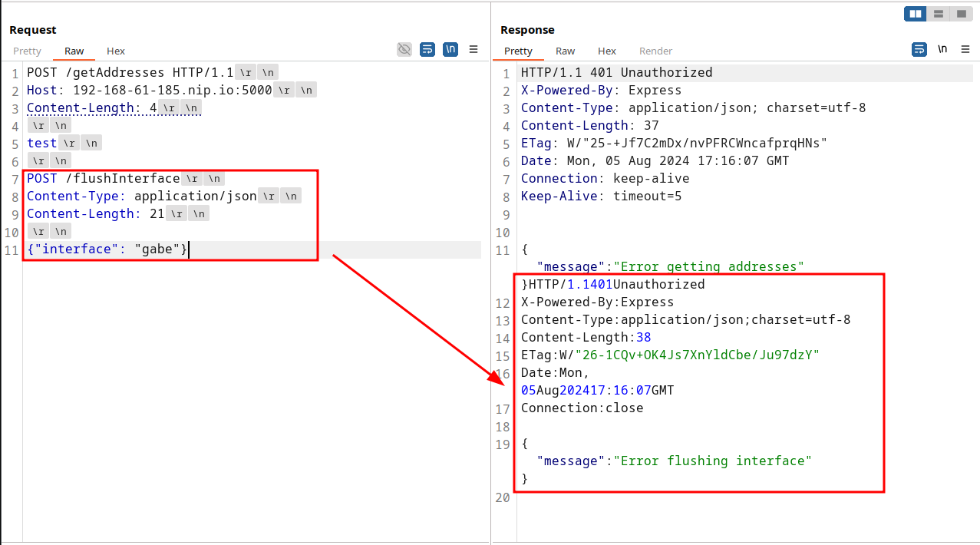Toggle show non-printable \n in Response

pos(942,49)
